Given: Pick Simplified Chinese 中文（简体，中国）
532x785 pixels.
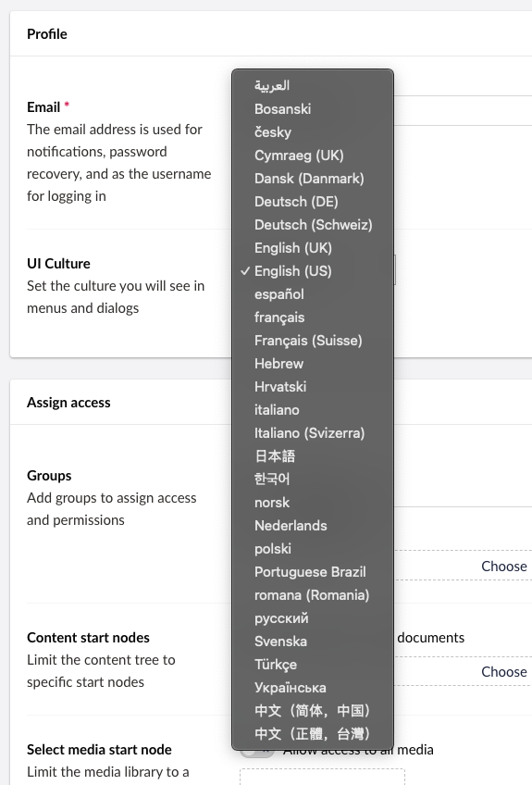Looking at the screenshot, I should pyautogui.click(x=313, y=711).
